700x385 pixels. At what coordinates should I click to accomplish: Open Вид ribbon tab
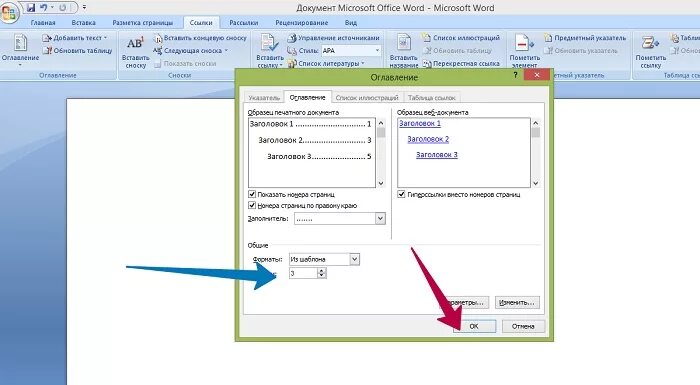click(350, 22)
